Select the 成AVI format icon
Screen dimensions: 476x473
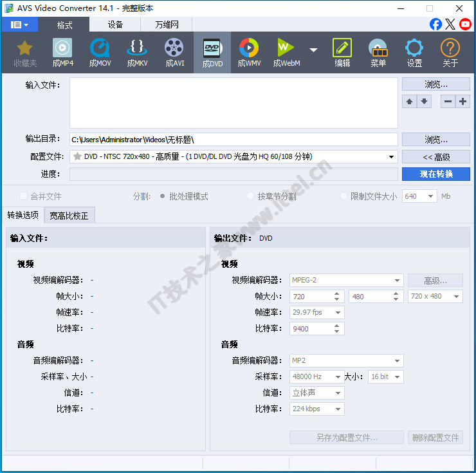[x=174, y=53]
